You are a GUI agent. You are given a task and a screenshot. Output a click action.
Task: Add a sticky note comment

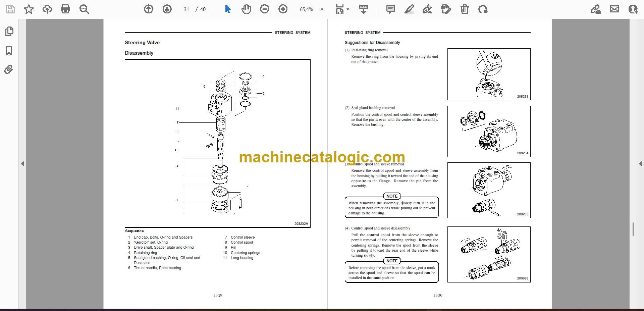pyautogui.click(x=390, y=9)
